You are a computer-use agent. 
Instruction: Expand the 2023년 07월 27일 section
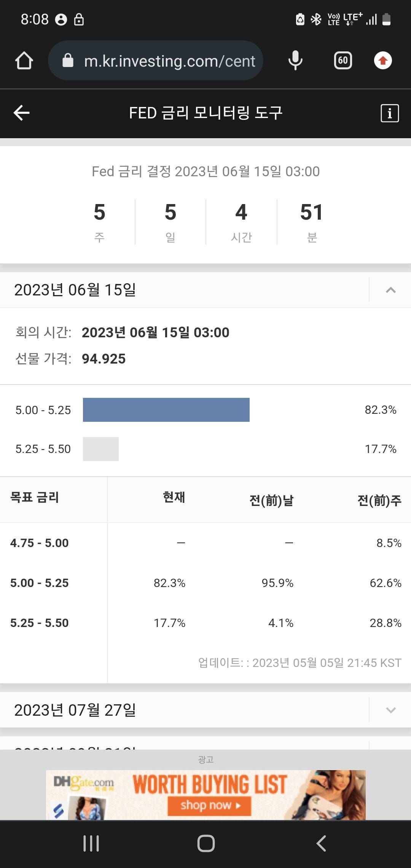tap(390, 710)
